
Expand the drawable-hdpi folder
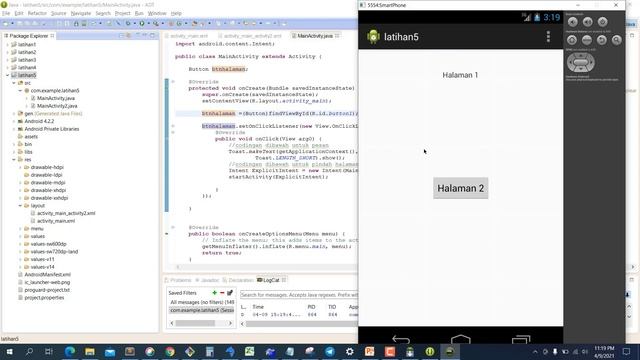click(20, 167)
